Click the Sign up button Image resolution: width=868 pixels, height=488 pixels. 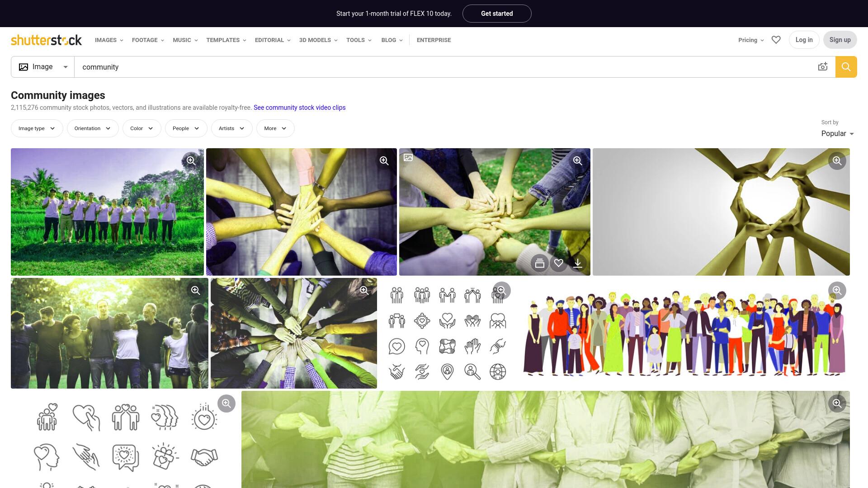click(840, 40)
